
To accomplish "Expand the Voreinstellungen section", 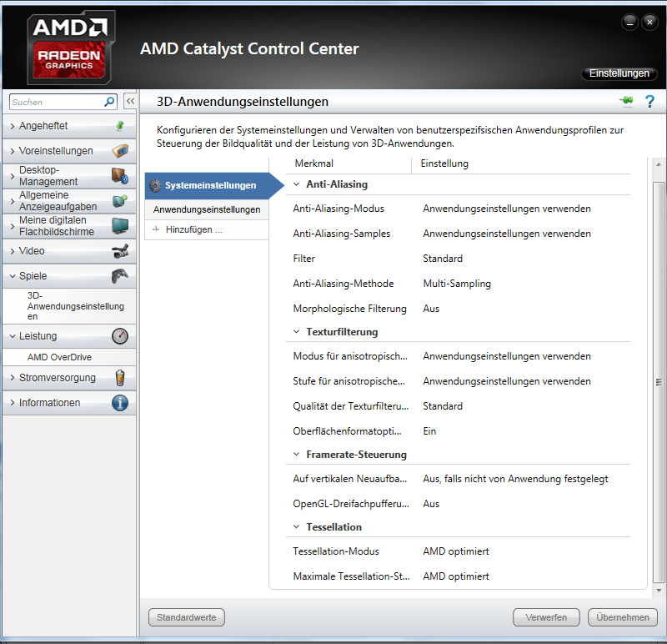I will (13, 151).
